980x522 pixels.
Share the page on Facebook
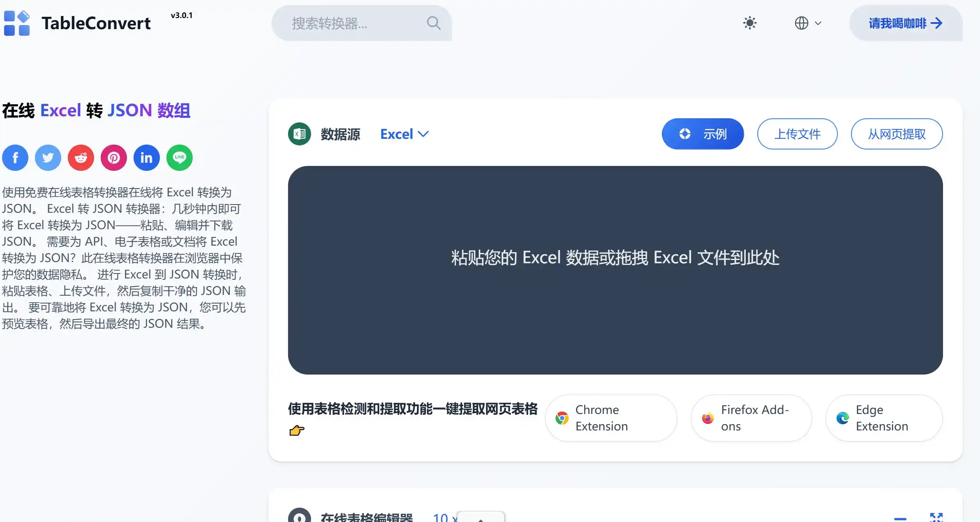(15, 158)
